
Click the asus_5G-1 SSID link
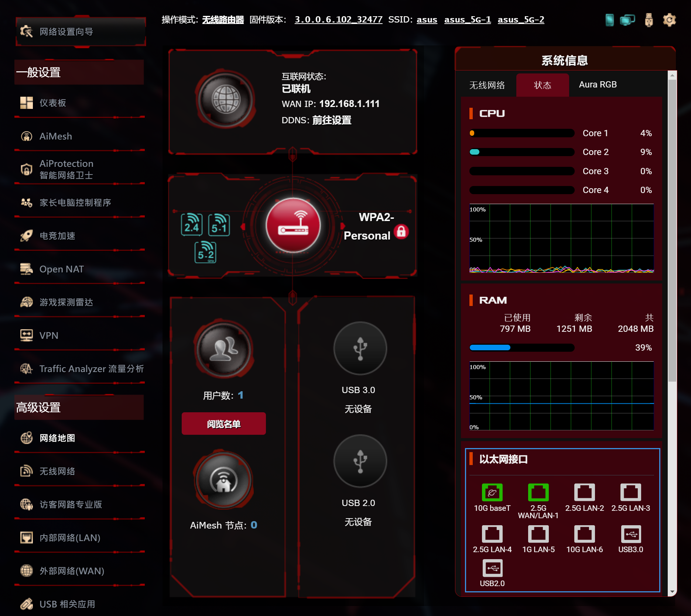(x=468, y=20)
